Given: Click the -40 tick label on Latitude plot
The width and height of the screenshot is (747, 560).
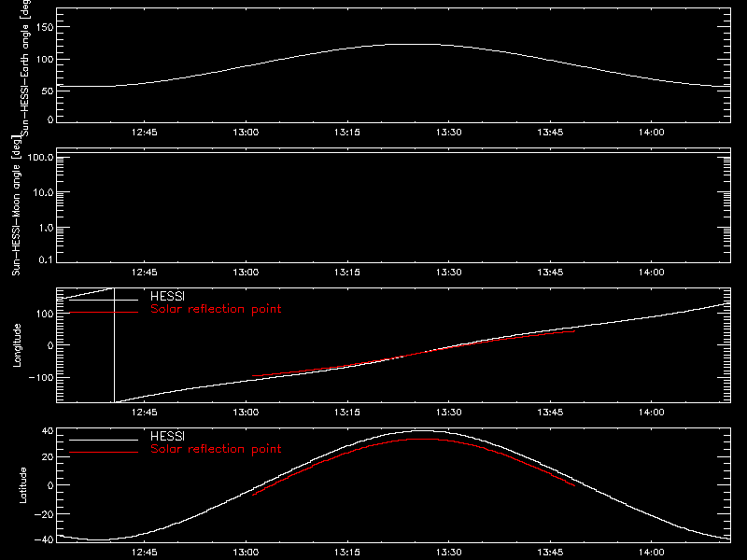Looking at the screenshot, I should [44, 540].
